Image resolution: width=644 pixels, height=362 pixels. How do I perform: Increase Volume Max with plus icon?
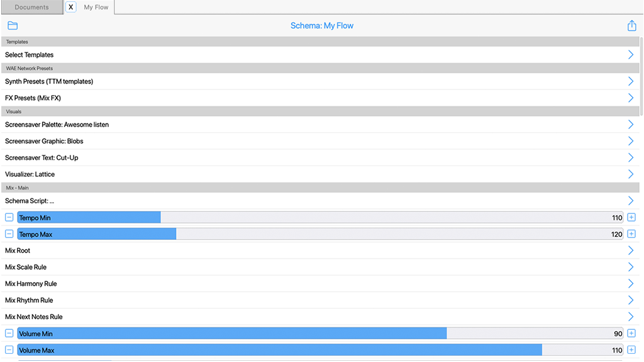[x=631, y=350]
